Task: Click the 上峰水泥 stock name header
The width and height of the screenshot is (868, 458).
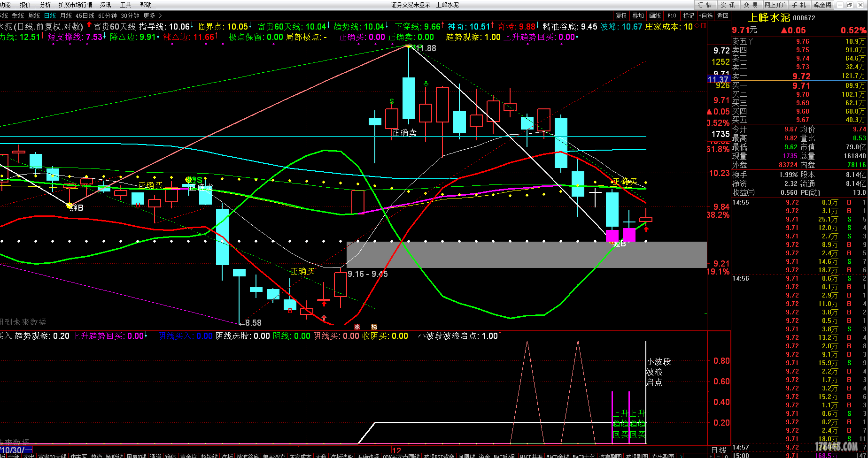Action: [768, 18]
